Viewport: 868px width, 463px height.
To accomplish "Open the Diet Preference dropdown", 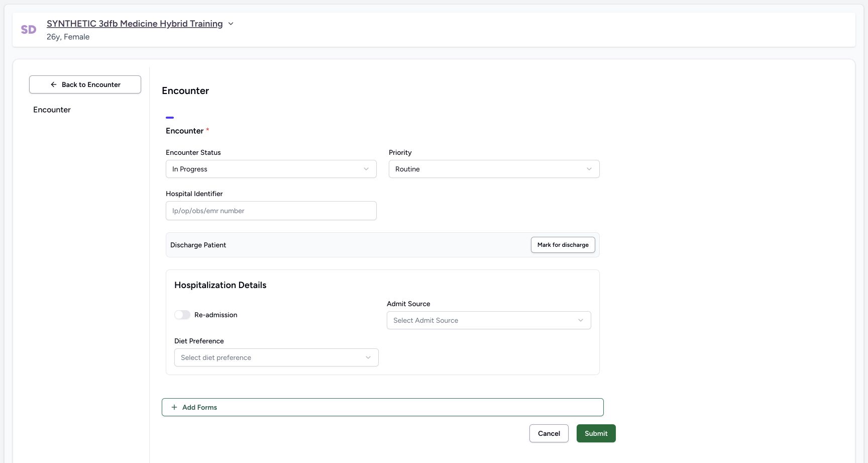I will pyautogui.click(x=276, y=357).
